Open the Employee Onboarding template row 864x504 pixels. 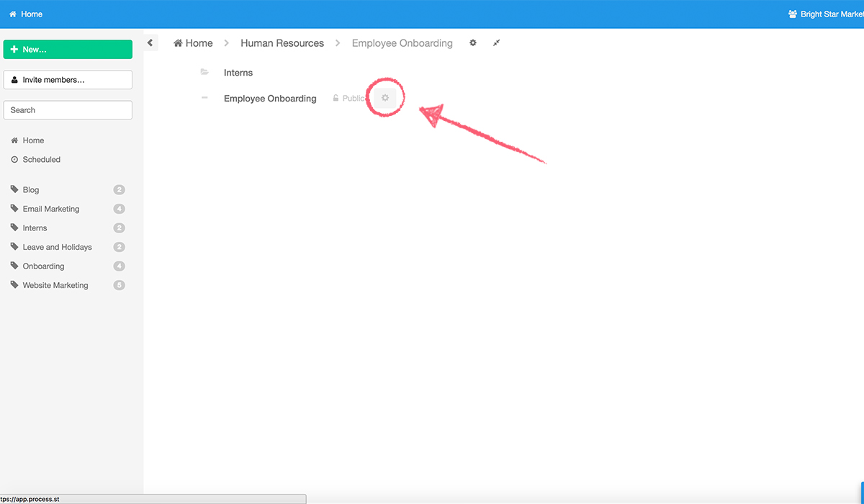tap(270, 99)
